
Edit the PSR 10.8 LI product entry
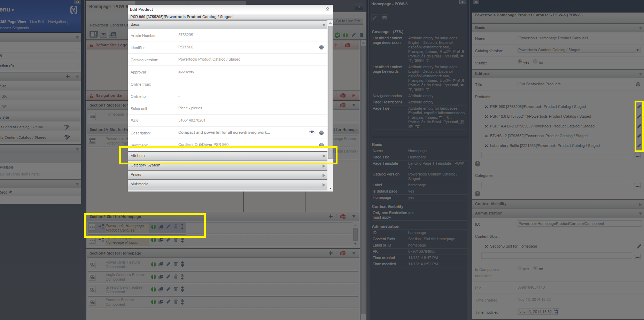(x=639, y=117)
